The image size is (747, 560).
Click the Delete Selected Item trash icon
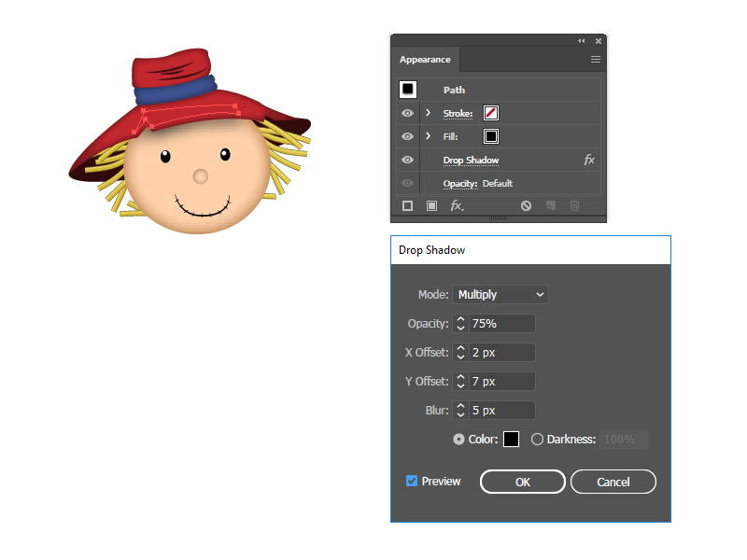[575, 205]
